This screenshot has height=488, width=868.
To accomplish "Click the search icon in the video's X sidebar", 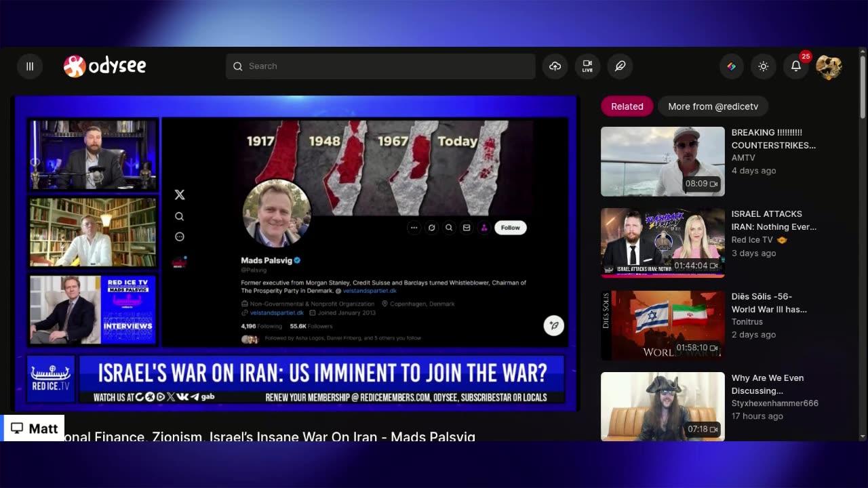I will click(x=180, y=216).
